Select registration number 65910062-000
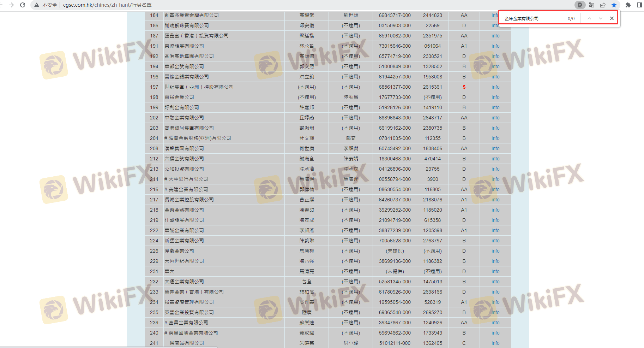 pos(395,36)
